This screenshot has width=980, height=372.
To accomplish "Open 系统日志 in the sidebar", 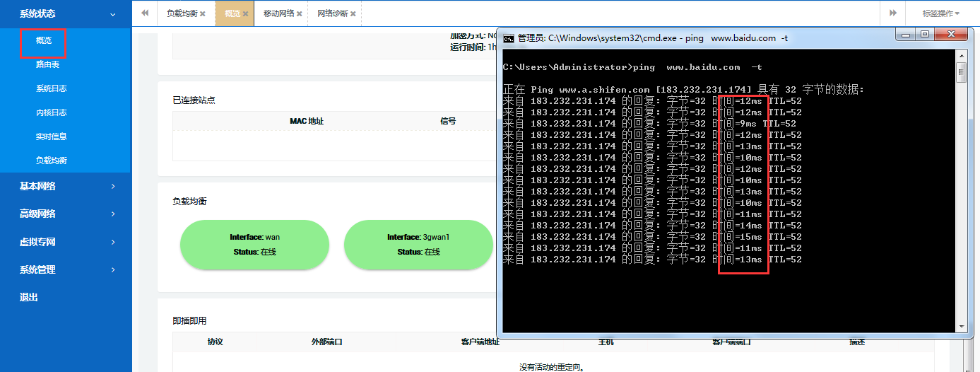I will [x=52, y=88].
